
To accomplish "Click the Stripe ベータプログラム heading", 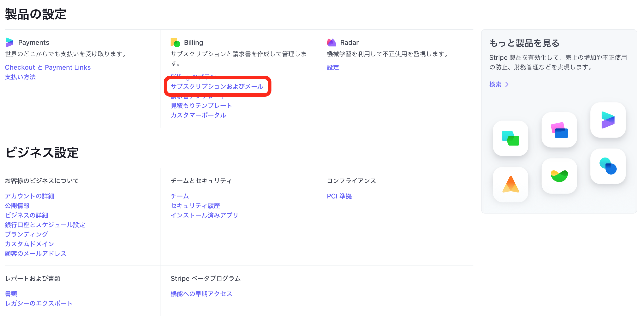I will [x=206, y=278].
